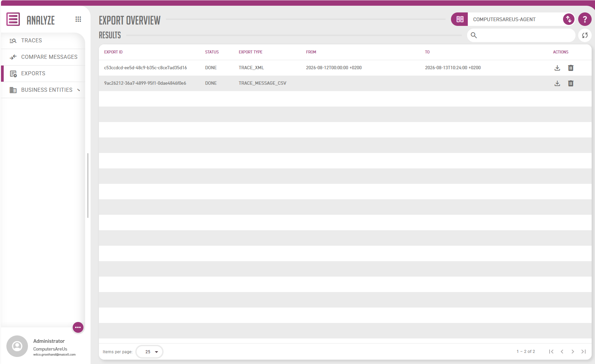Select export ID 9ac26212-36a7-4899-95f1-0dae4846f0e6
The height and width of the screenshot is (364, 595).
[145, 83]
